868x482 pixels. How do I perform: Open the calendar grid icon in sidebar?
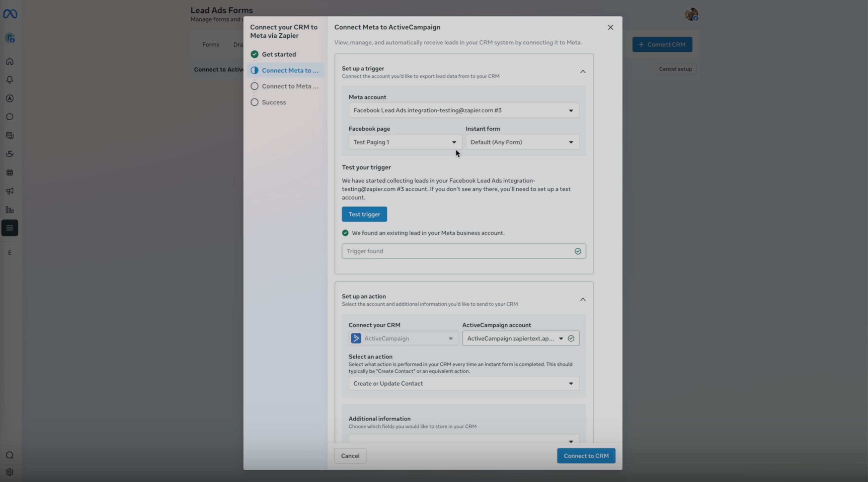pos(10,173)
